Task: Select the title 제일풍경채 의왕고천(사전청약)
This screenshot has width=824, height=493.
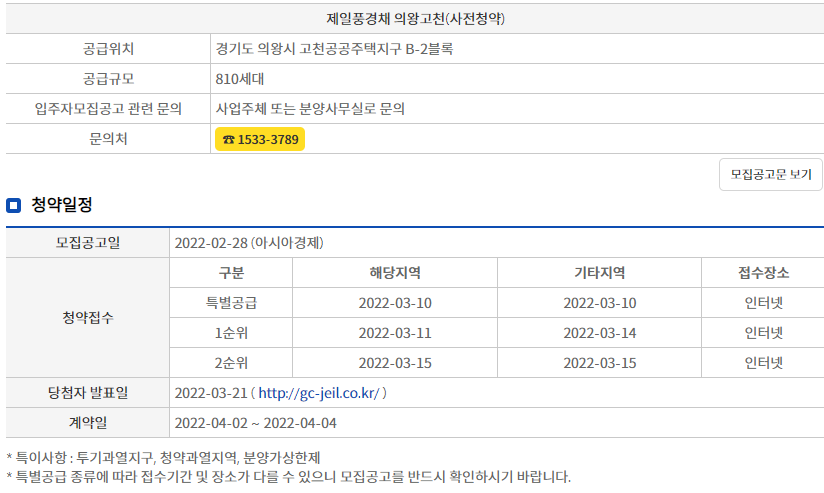Action: [x=415, y=19]
